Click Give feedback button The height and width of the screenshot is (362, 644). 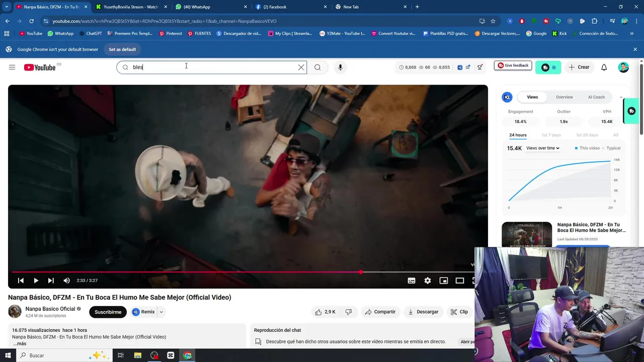click(513, 65)
